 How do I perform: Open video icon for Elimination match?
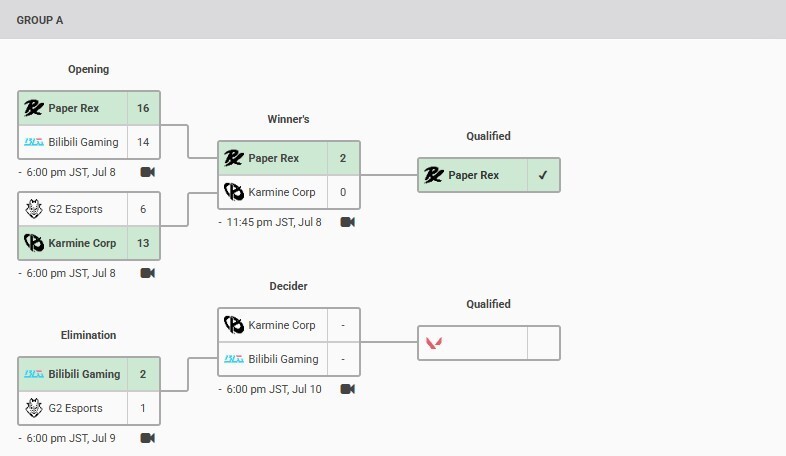point(147,438)
